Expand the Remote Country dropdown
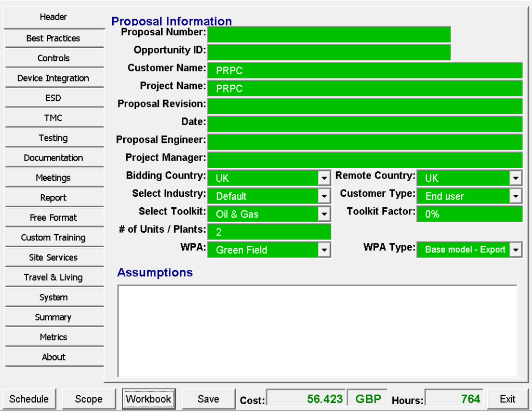Image resolution: width=532 pixels, height=416 pixels. 515,178
